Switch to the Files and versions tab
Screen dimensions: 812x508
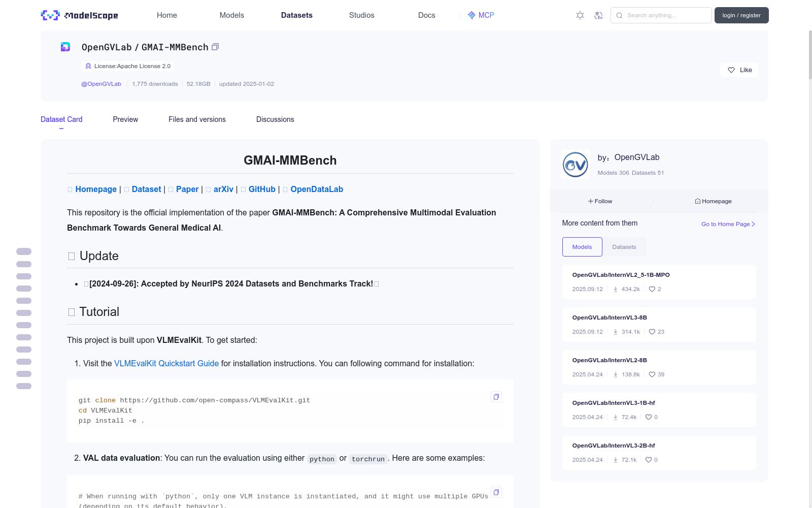(x=197, y=119)
